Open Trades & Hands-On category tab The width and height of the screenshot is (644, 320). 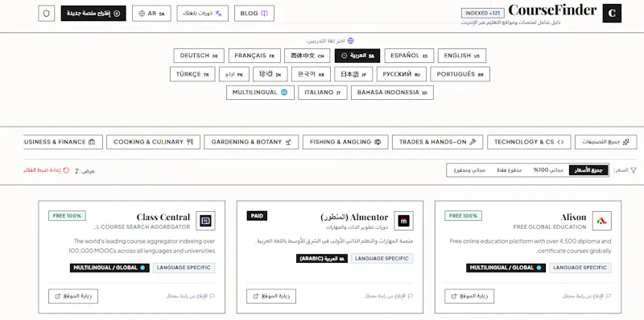click(437, 142)
